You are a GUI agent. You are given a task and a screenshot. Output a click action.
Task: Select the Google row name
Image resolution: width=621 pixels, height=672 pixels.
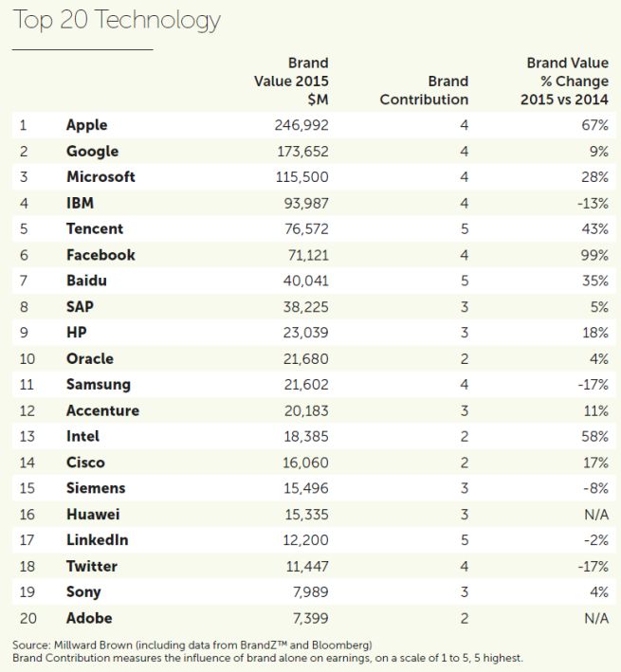[x=92, y=151]
